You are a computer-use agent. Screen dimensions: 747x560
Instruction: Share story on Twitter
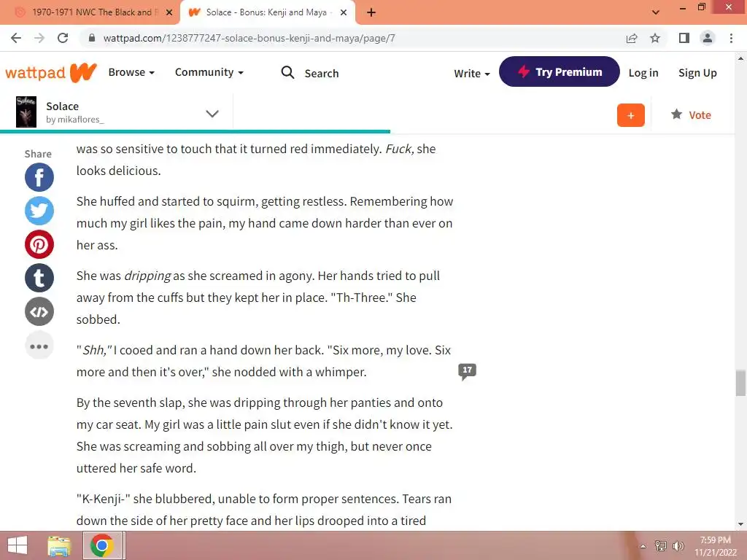(x=39, y=211)
